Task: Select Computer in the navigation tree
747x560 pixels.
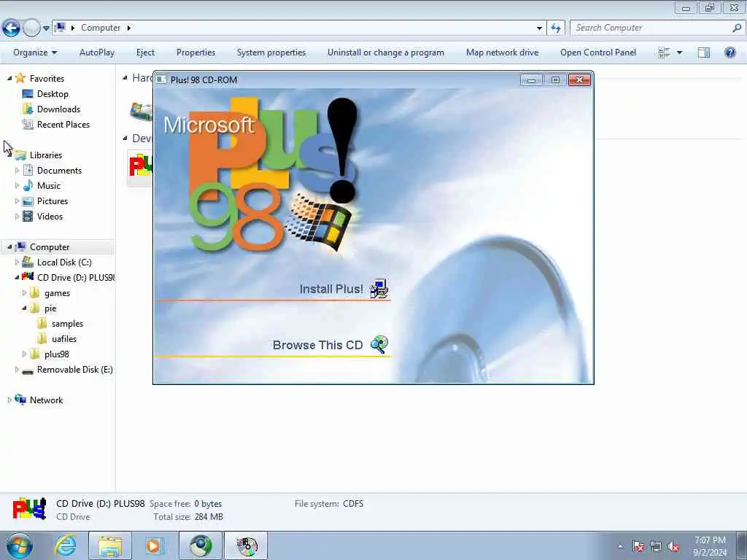Action: click(x=50, y=247)
